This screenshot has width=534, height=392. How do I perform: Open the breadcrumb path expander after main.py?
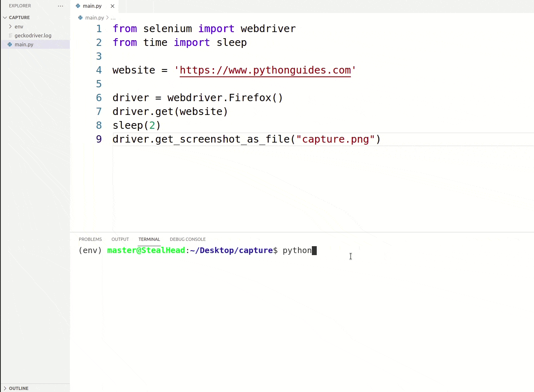[113, 17]
